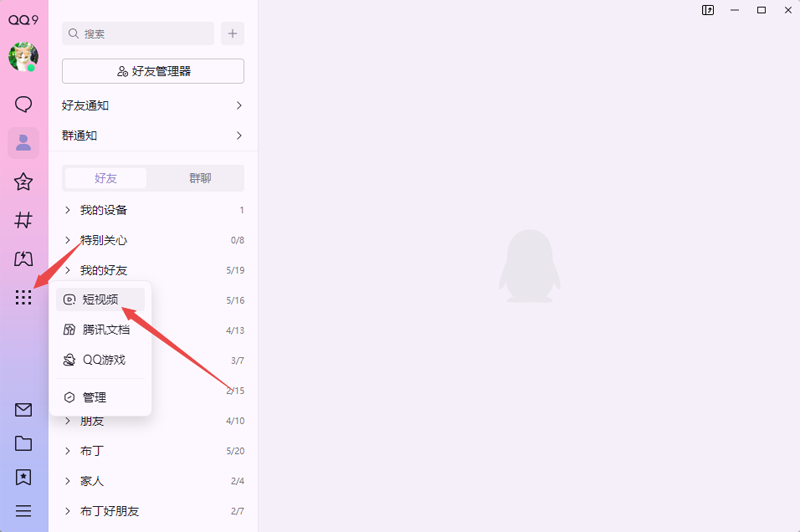Open the mail envelope icon

coord(23,410)
